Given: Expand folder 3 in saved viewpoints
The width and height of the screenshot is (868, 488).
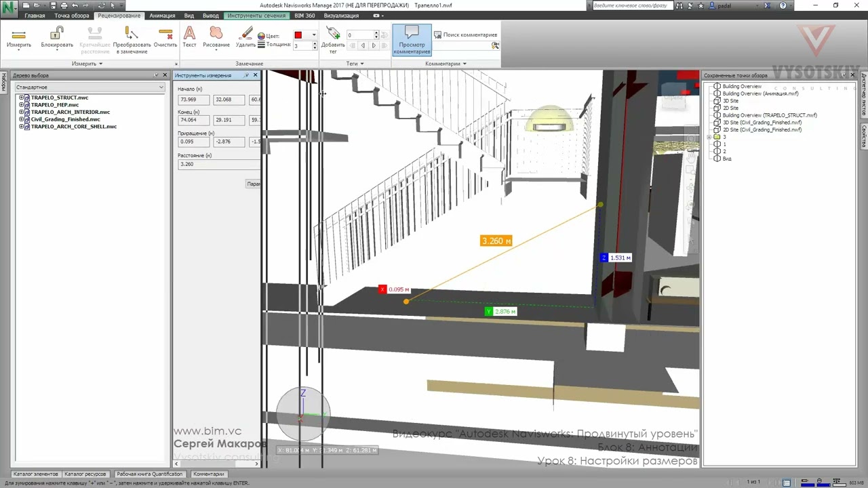Looking at the screenshot, I should point(709,137).
